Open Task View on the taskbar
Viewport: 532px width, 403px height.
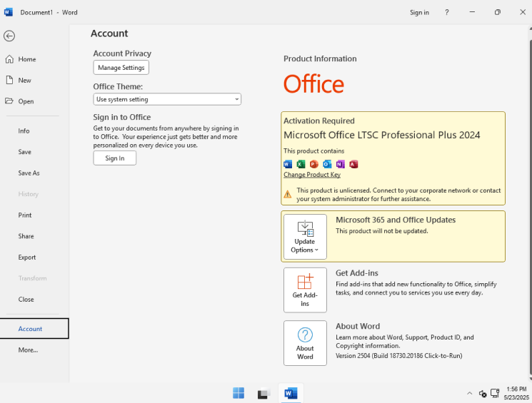264,393
